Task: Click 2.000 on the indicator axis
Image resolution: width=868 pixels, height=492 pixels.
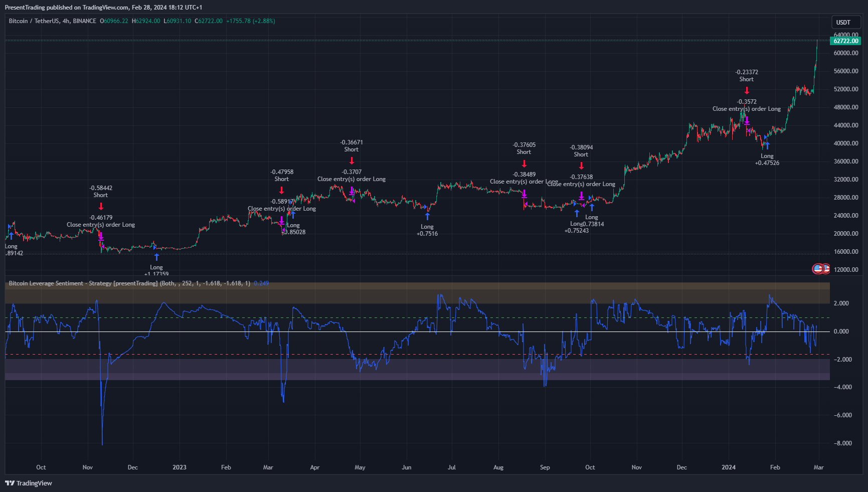Action: click(x=841, y=303)
